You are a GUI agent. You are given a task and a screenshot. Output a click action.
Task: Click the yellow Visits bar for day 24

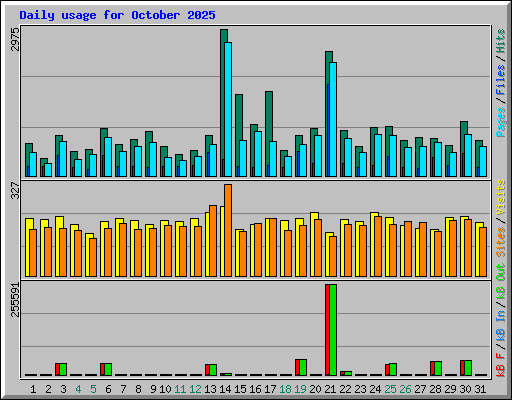pyautogui.click(x=373, y=244)
